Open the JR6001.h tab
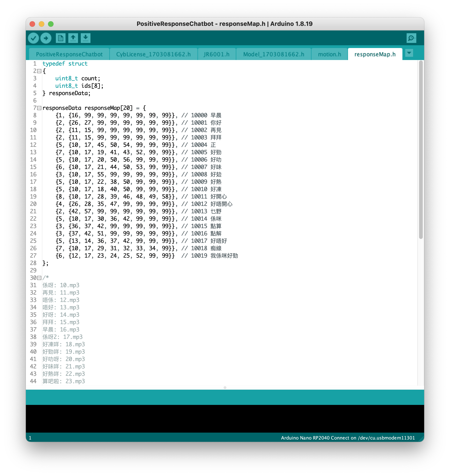The image size is (450, 476). [x=217, y=54]
